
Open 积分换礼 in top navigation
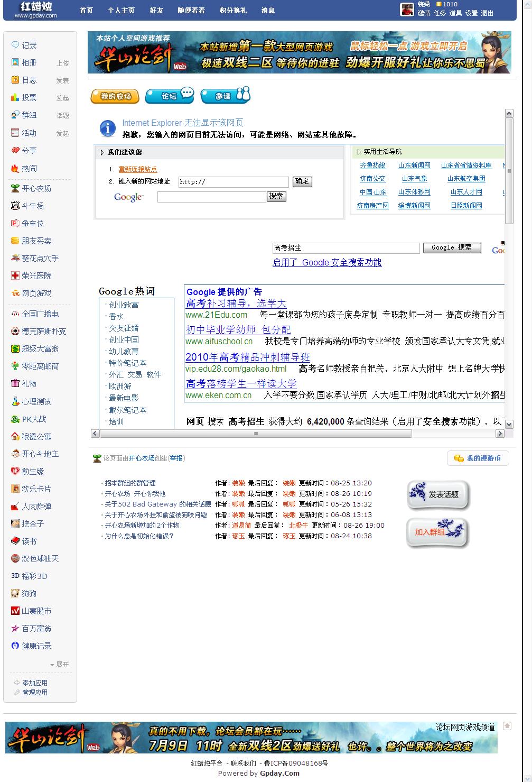233,10
